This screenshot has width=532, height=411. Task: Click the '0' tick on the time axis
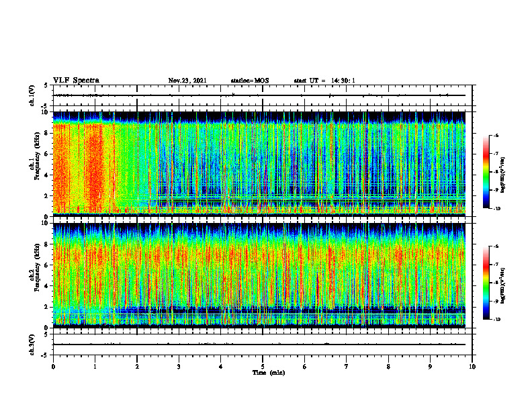pyautogui.click(x=53, y=367)
